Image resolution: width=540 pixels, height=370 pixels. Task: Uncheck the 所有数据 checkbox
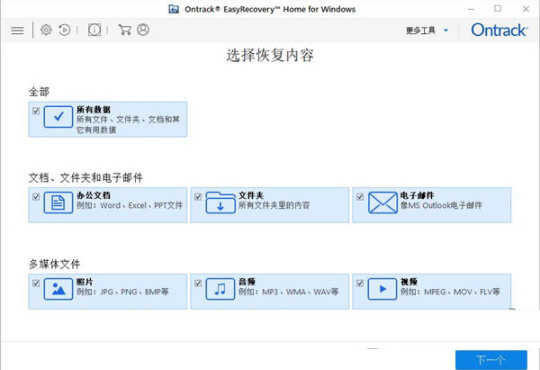pyautogui.click(x=36, y=111)
